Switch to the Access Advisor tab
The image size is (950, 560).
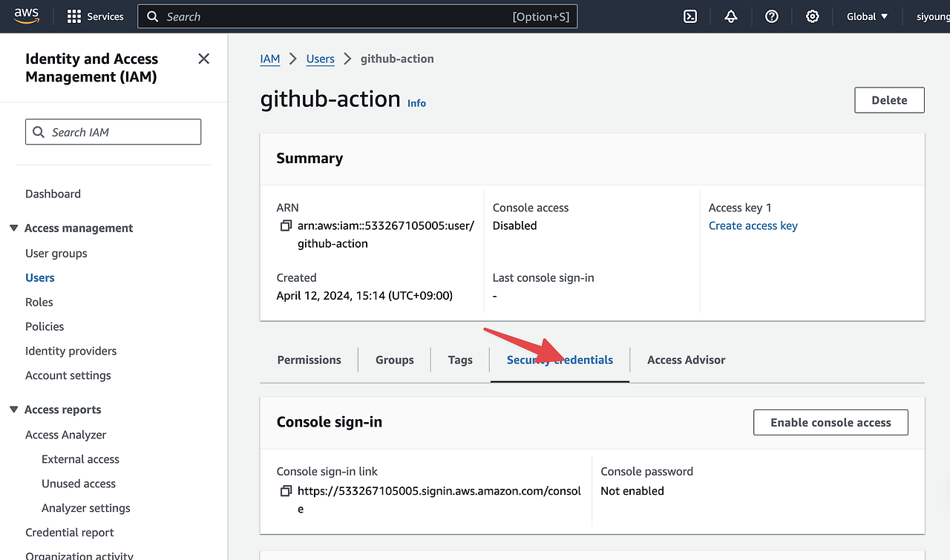point(687,360)
